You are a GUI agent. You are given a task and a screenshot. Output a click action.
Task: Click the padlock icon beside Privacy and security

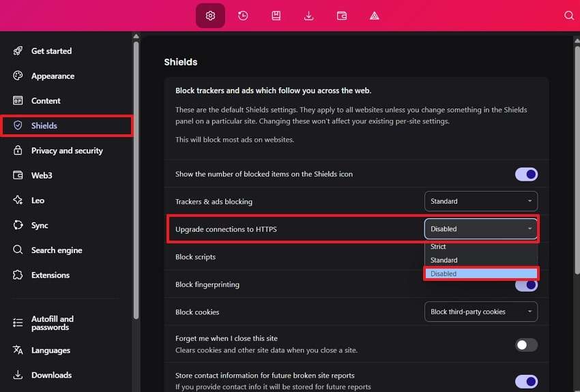(x=18, y=151)
